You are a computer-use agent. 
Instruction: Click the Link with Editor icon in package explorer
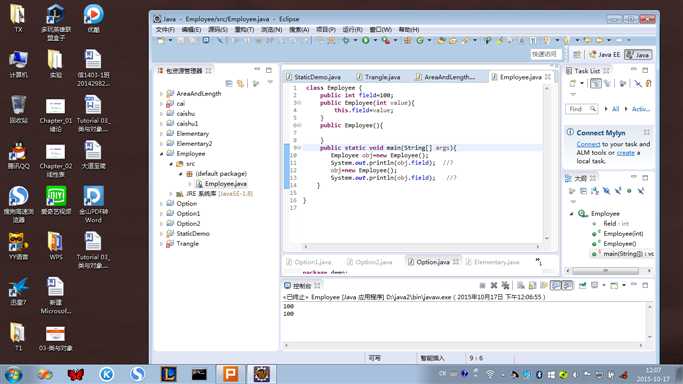(x=240, y=83)
